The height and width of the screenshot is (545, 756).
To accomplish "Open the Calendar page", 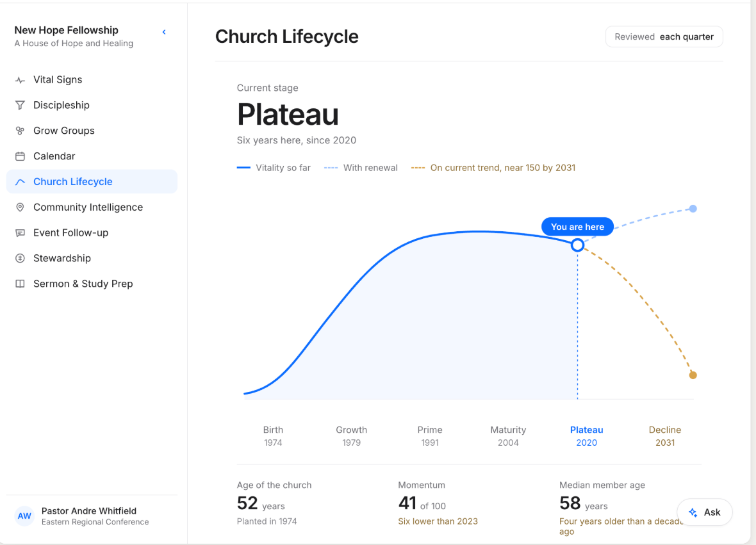I will pyautogui.click(x=92, y=156).
